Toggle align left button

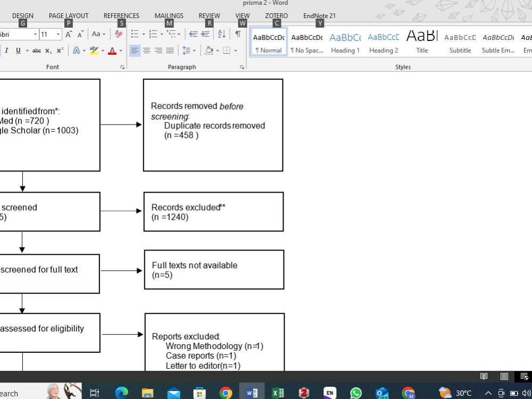pos(135,51)
